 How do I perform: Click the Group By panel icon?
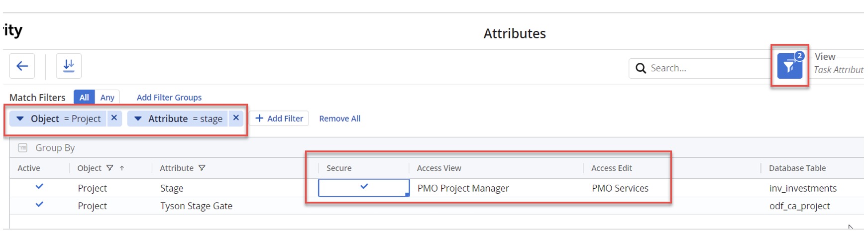click(x=23, y=148)
